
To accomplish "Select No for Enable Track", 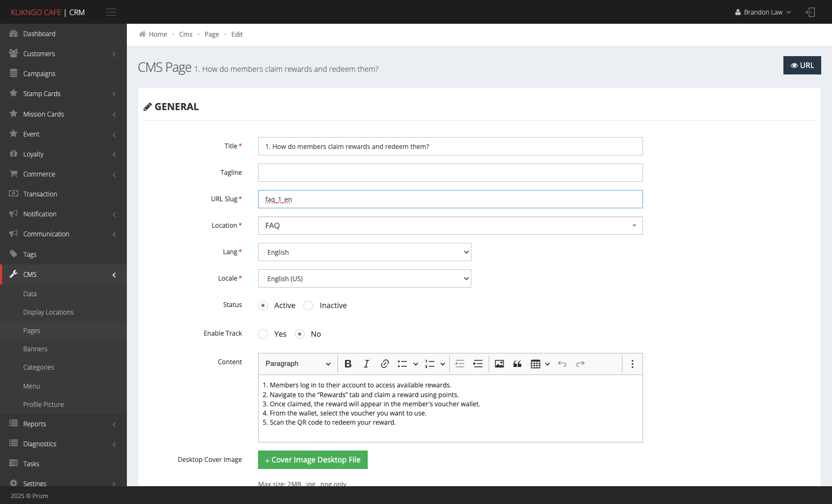I will coord(300,334).
